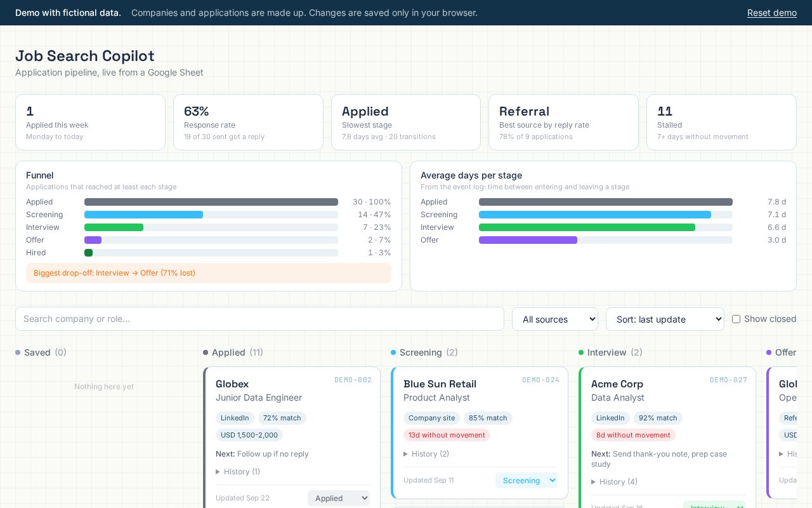
Task: Focus the Search company or role field
Action: pos(259,319)
